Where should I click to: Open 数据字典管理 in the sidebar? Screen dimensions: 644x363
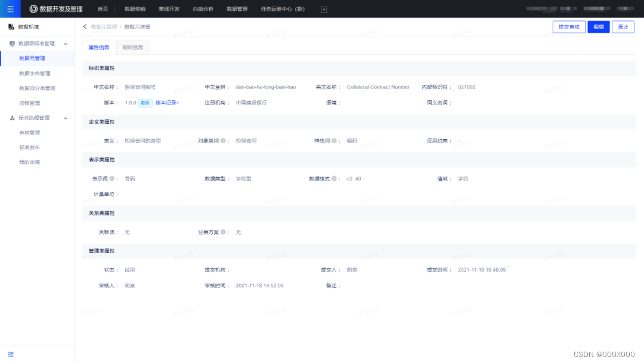[x=35, y=73]
